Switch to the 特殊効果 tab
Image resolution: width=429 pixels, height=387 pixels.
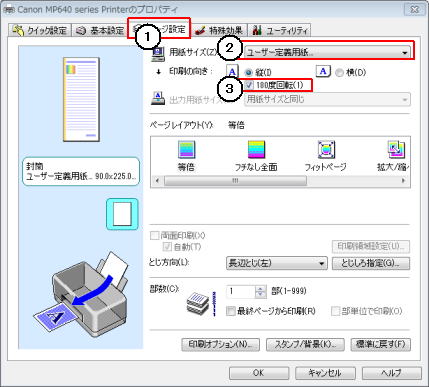tap(219, 30)
